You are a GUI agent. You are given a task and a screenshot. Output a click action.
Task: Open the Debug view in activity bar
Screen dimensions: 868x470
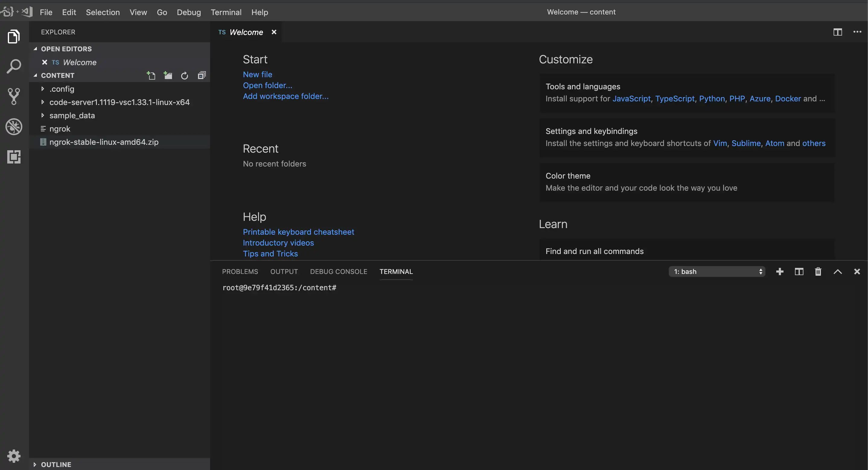[14, 127]
